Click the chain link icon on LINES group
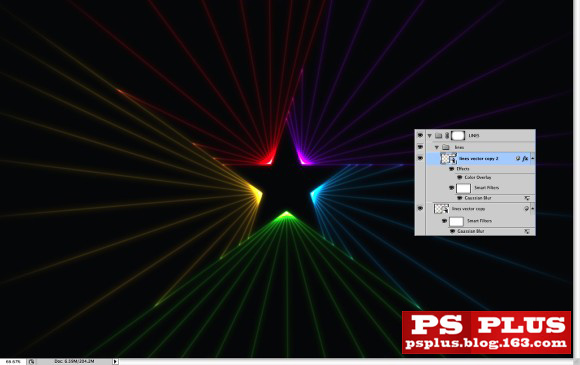 click(x=447, y=135)
